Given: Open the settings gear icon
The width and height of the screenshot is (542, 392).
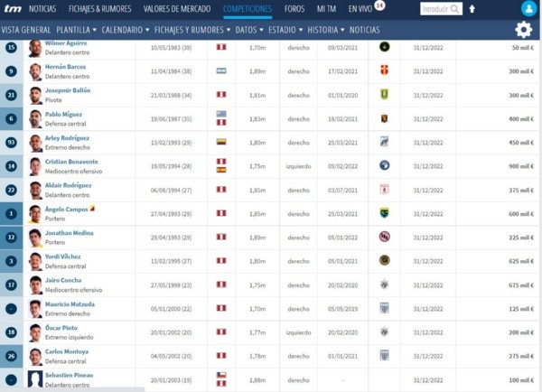Looking at the screenshot, I should [x=523, y=30].
